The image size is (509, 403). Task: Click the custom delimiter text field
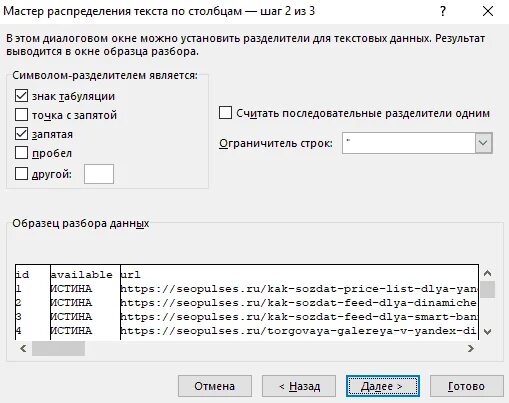coord(99,174)
